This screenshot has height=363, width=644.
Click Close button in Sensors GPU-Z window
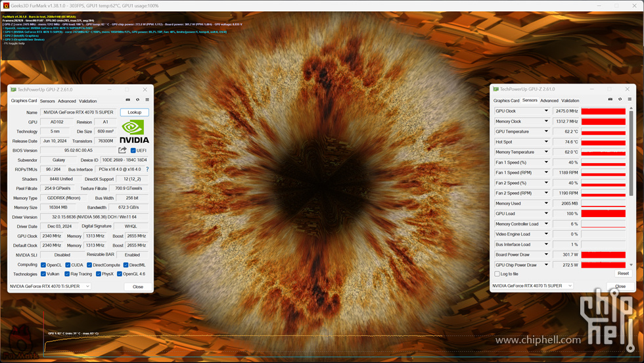coord(620,287)
